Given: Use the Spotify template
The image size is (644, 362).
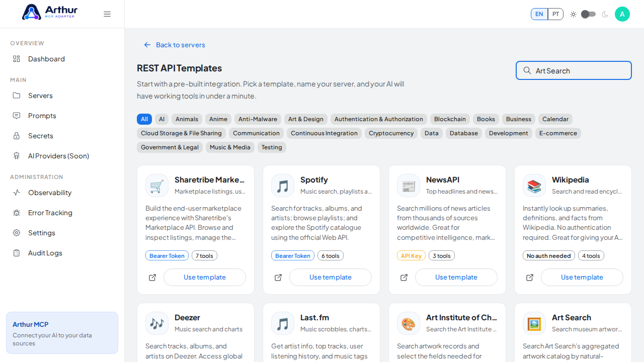Looking at the screenshot, I should point(331,278).
